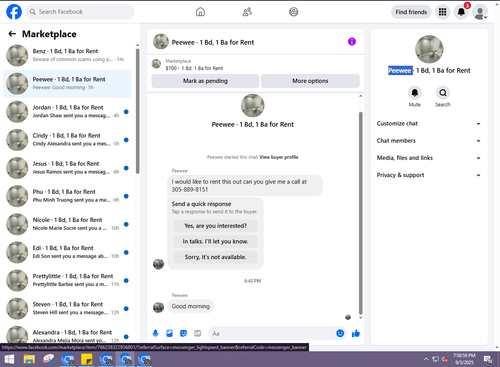This screenshot has height=367, width=500.
Task: Click the voice clip microphone icon
Action: (155, 333)
